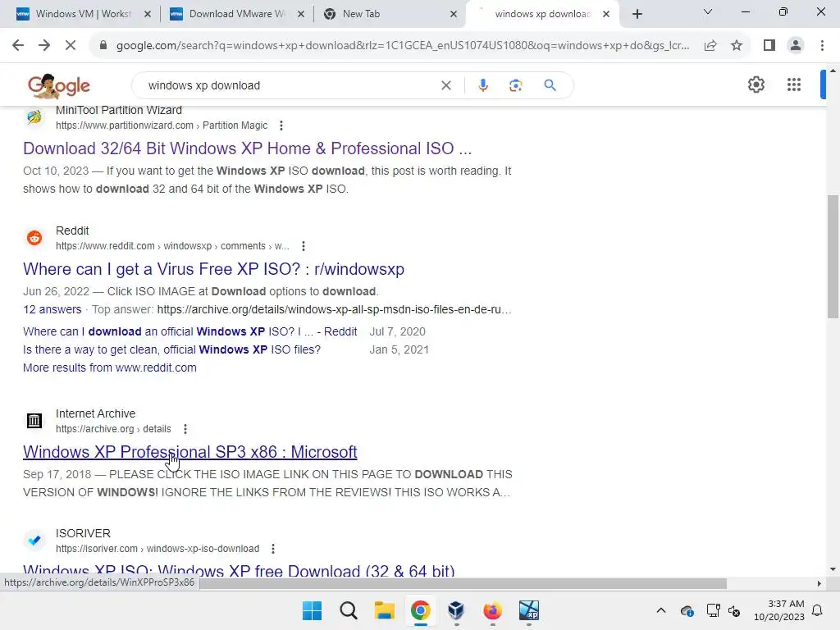840x630 pixels.
Task: Open more options for Internet Archive result
Action: click(185, 429)
